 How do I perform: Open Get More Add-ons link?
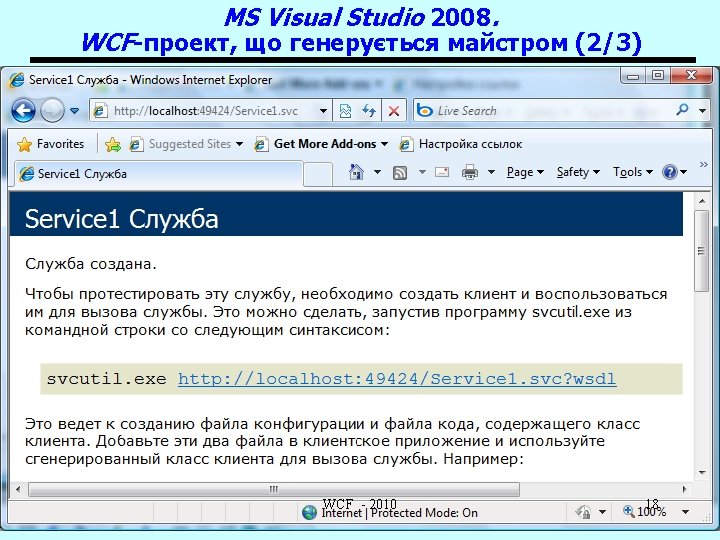click(x=315, y=144)
